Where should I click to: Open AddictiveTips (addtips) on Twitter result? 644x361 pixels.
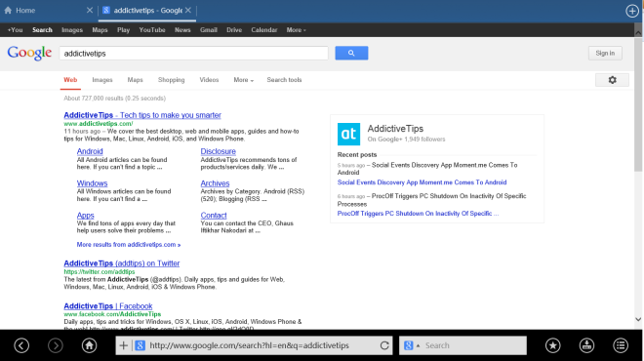coord(122,263)
